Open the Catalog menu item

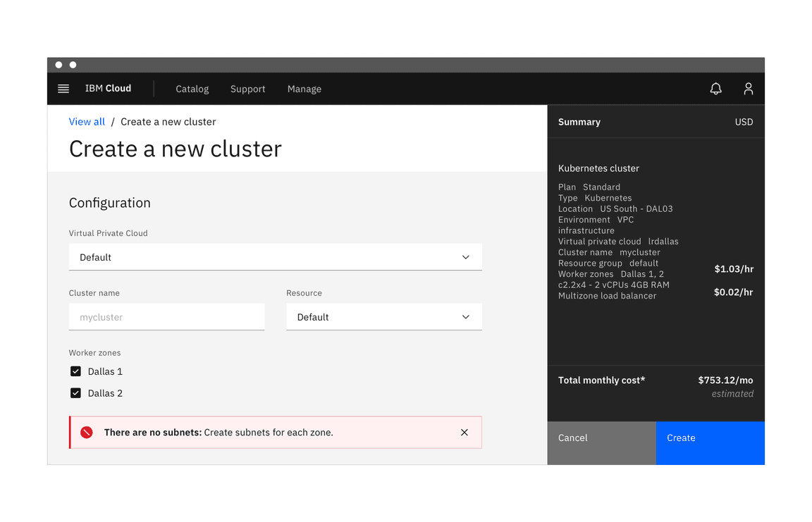[192, 89]
